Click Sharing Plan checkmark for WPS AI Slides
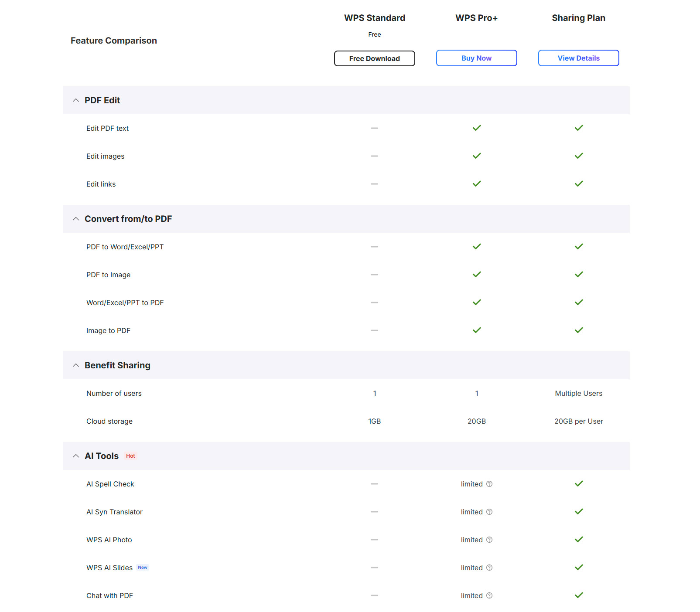Screen dimensions: 700x612 (x=579, y=567)
